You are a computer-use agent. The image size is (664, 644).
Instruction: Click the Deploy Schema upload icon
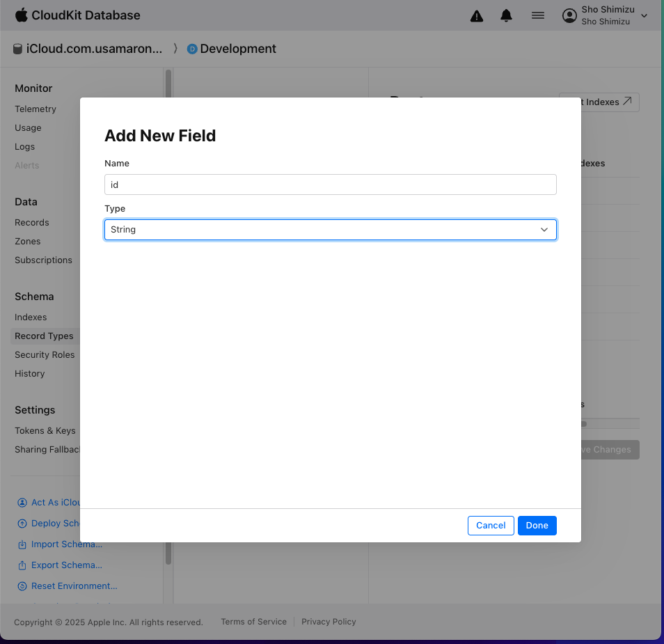[22, 524]
